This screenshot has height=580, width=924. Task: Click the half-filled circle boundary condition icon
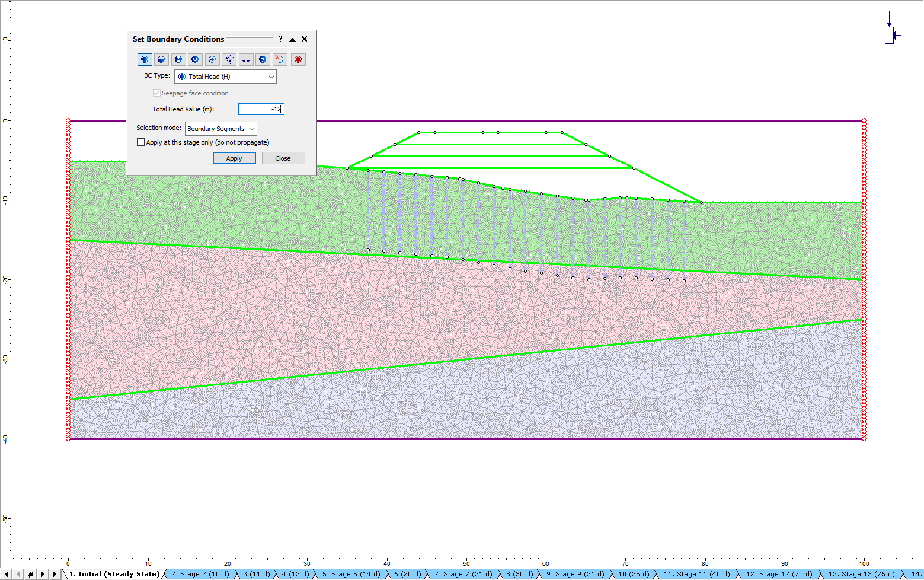click(161, 59)
